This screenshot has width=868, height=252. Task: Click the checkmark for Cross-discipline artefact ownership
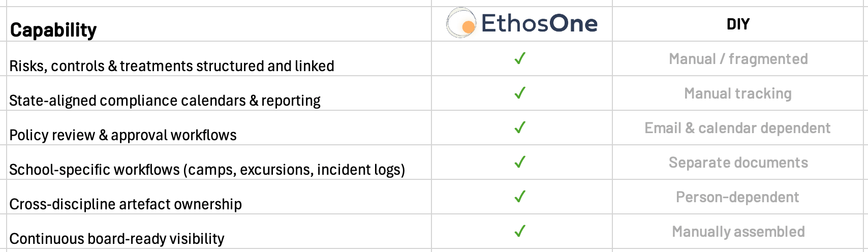click(x=520, y=197)
